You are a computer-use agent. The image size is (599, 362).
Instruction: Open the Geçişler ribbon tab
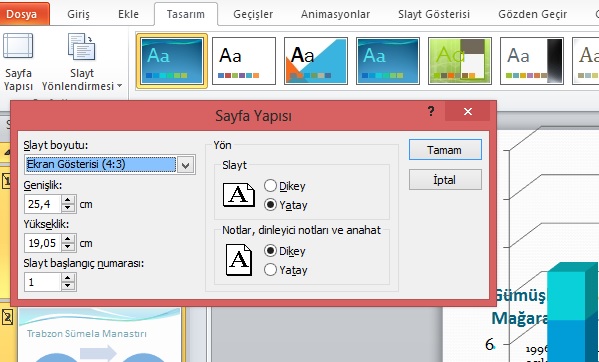(x=253, y=15)
